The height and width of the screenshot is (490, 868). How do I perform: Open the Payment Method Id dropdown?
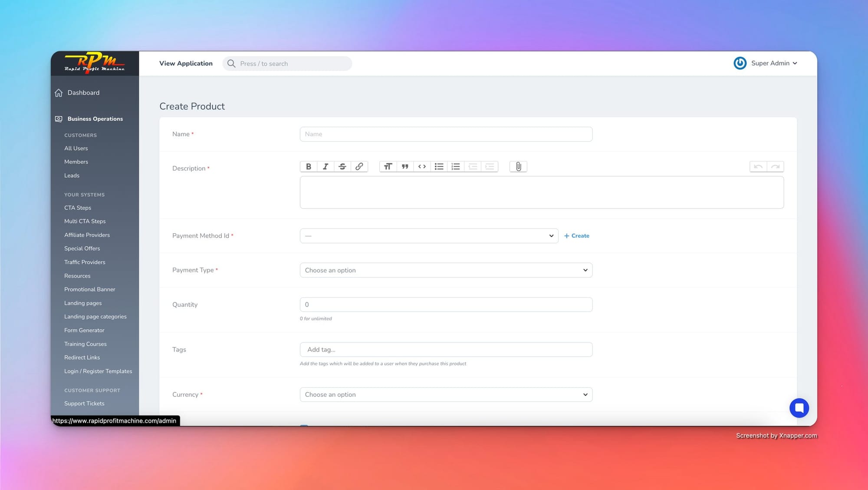(429, 236)
